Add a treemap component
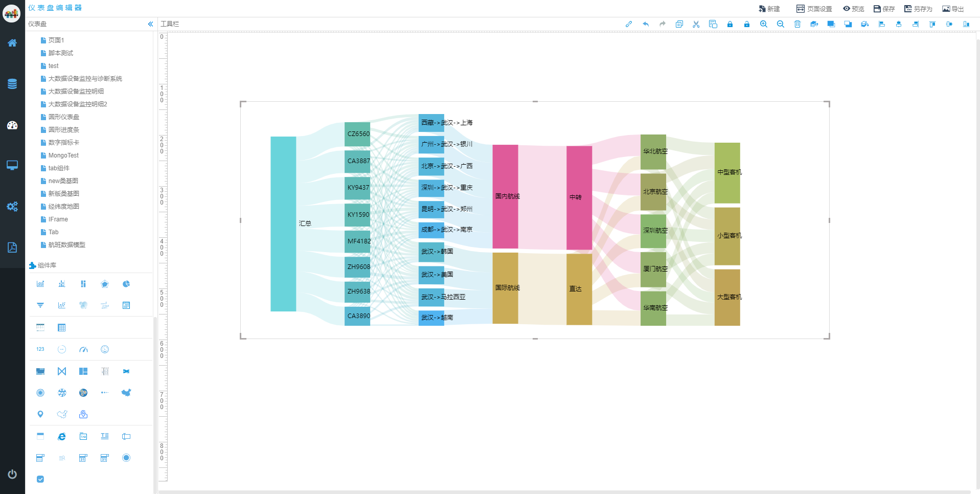 tap(83, 371)
